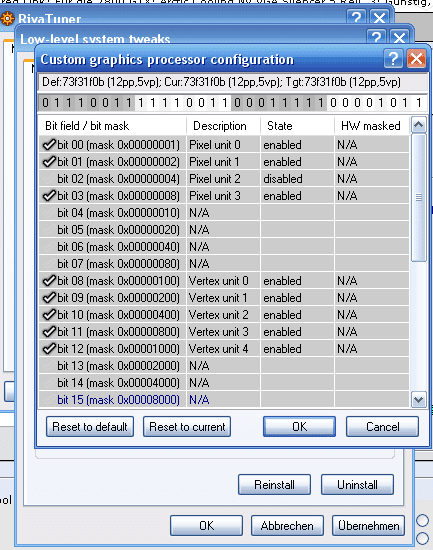Select highlighted row bit 15 (mask 0x00008000)

(x=224, y=400)
